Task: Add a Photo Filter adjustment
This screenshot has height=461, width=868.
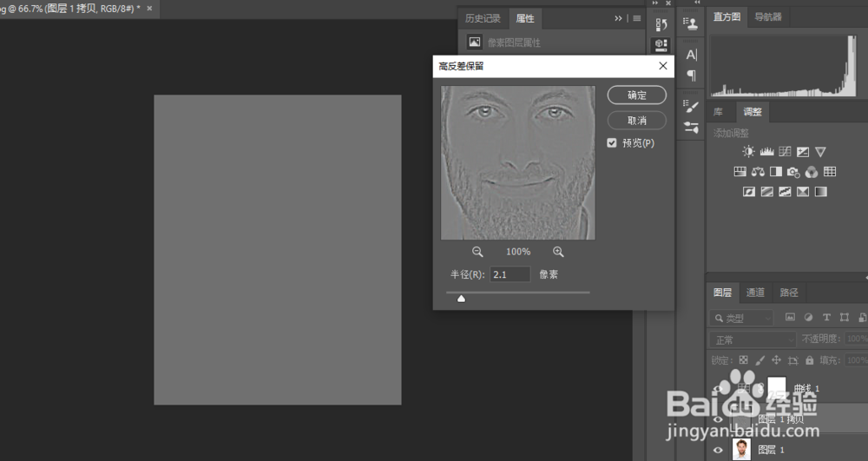Action: tap(793, 172)
